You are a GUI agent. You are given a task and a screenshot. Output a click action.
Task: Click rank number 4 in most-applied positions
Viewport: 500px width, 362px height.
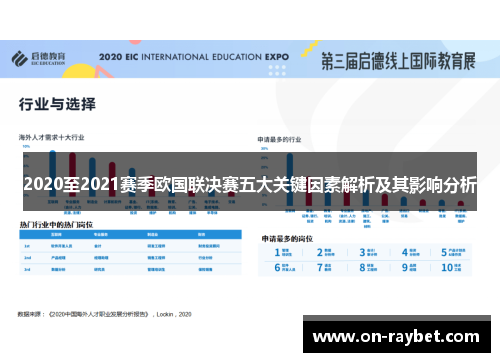(x=405, y=252)
